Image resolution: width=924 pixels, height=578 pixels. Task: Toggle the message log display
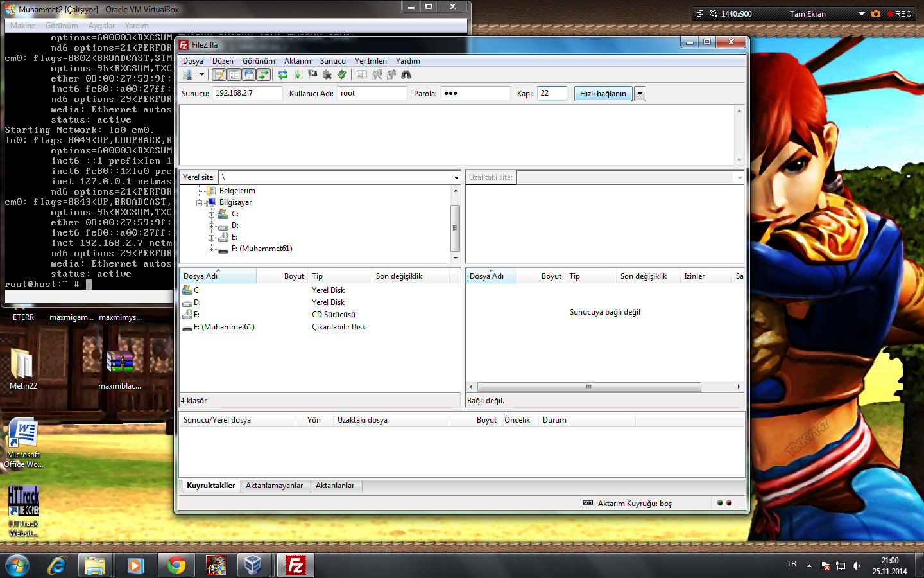point(219,74)
